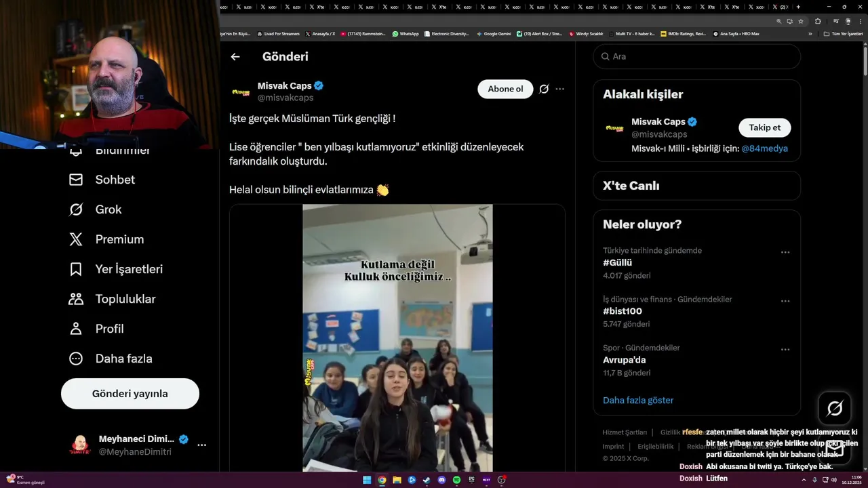Open the browser extensions puzzle icon

tap(818, 21)
